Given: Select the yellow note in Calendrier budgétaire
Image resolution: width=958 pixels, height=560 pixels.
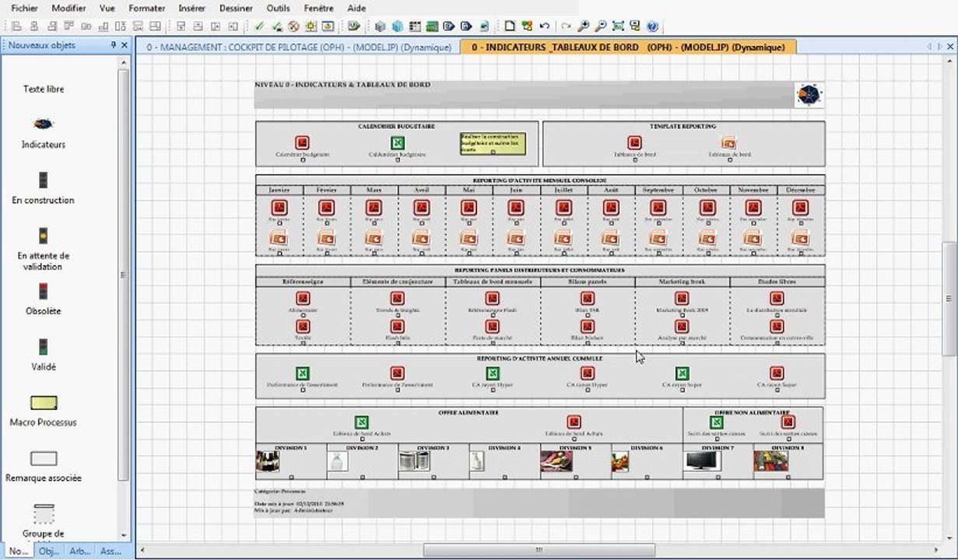Looking at the screenshot, I should (492, 143).
